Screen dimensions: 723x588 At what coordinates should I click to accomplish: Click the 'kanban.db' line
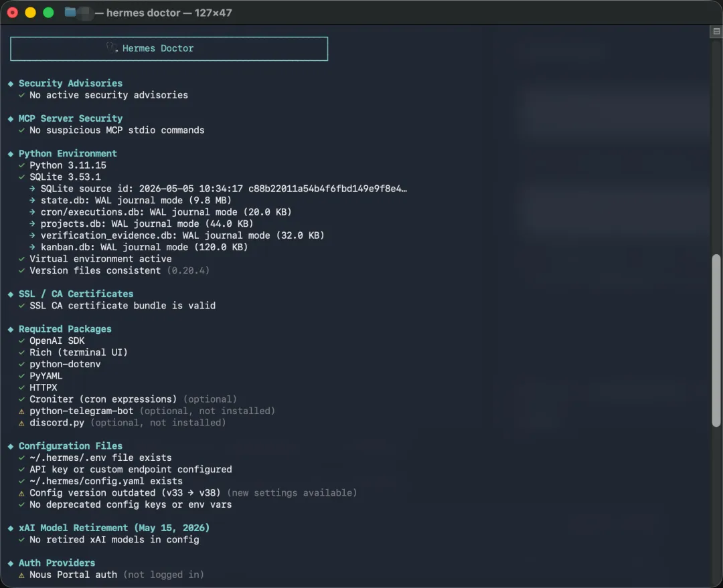145,247
